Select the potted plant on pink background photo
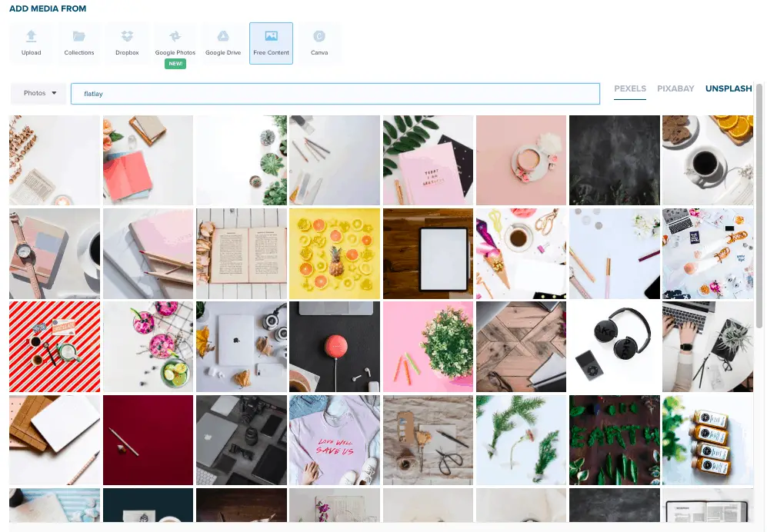Viewport: 767px width, 532px height. click(428, 347)
